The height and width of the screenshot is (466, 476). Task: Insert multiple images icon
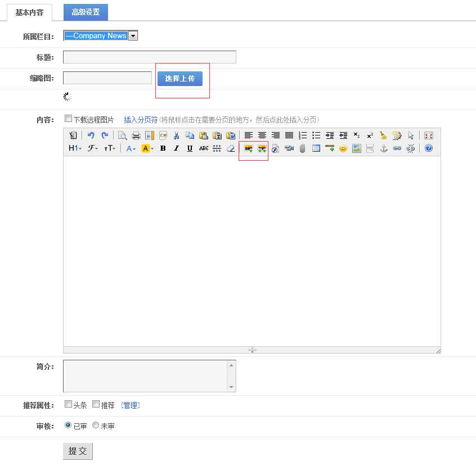tap(262, 148)
